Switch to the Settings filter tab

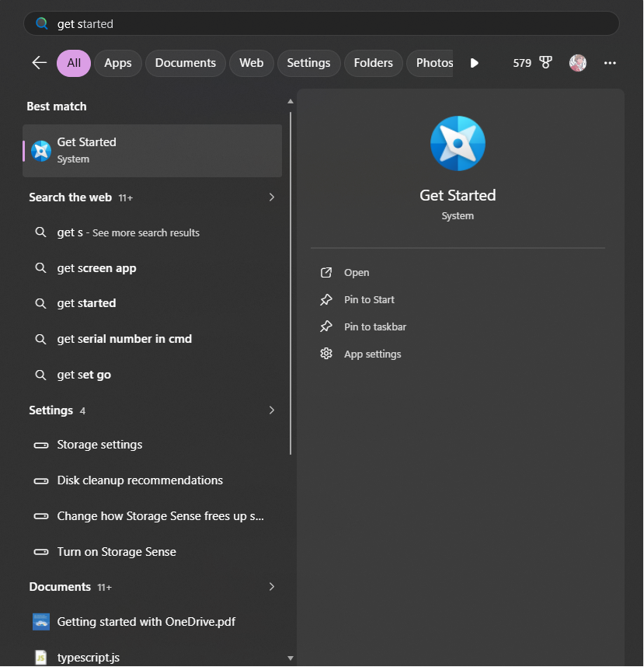pyautogui.click(x=308, y=63)
